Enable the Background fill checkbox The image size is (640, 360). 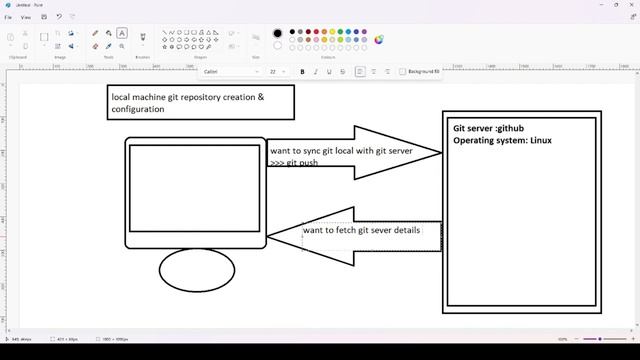click(x=402, y=72)
